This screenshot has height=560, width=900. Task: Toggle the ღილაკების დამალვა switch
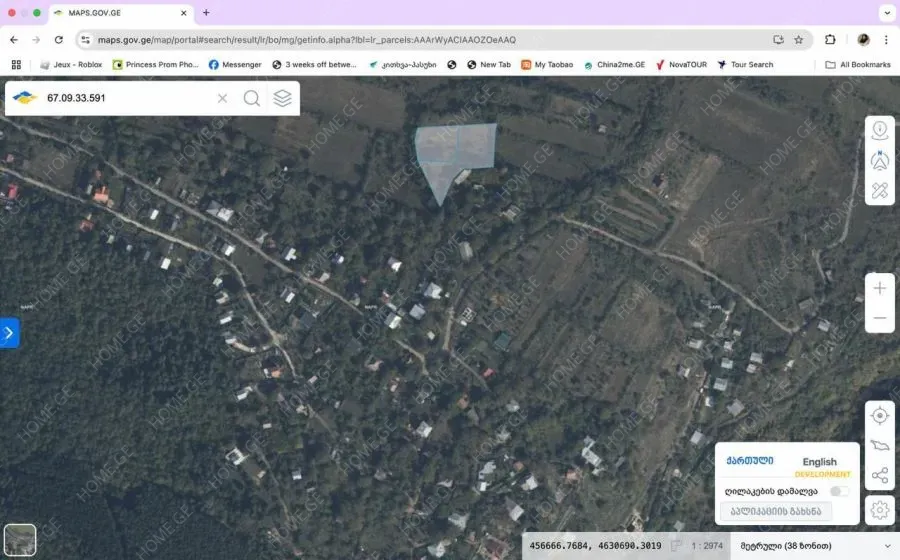[x=839, y=491]
